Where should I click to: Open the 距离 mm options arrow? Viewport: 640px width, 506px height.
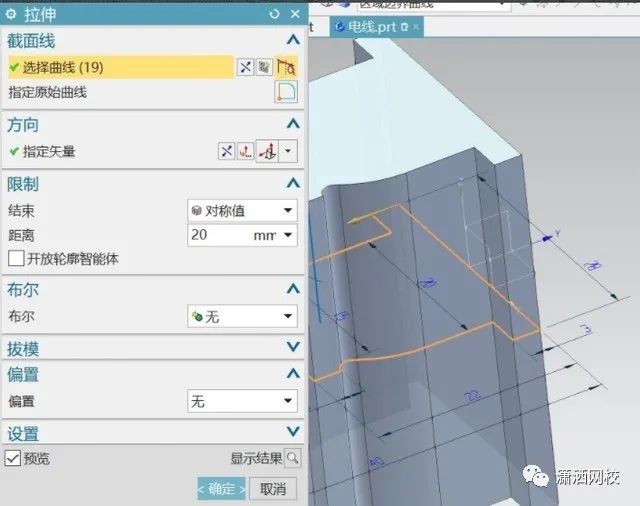(288, 235)
